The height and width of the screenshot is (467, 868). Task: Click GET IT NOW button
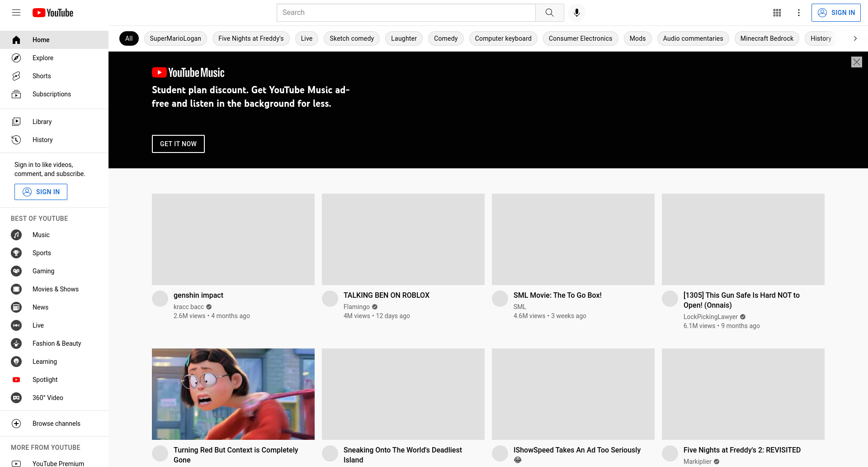pos(178,144)
